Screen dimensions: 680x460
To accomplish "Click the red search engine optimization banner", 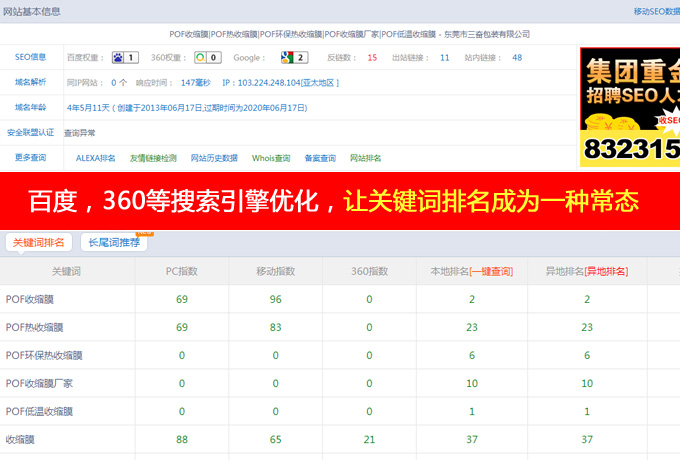I will 340,201.
